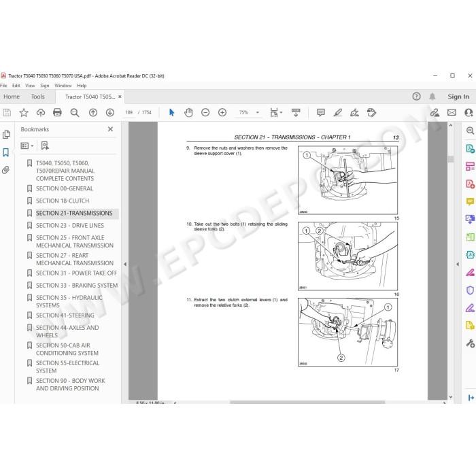Image resolution: width=476 pixels, height=476 pixels.
Task: Add bookmark star icon in toolbar
Action: pos(24,113)
